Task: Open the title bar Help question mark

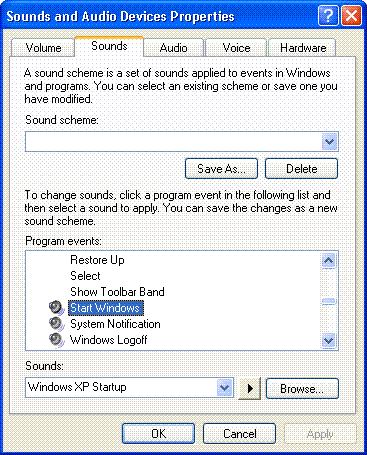Action: coord(328,16)
